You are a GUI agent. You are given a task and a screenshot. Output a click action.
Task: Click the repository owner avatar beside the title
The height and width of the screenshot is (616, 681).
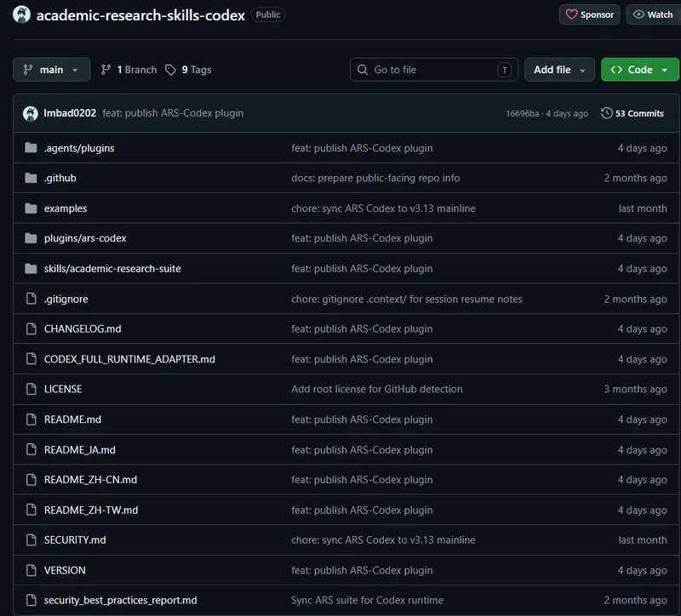(22, 14)
